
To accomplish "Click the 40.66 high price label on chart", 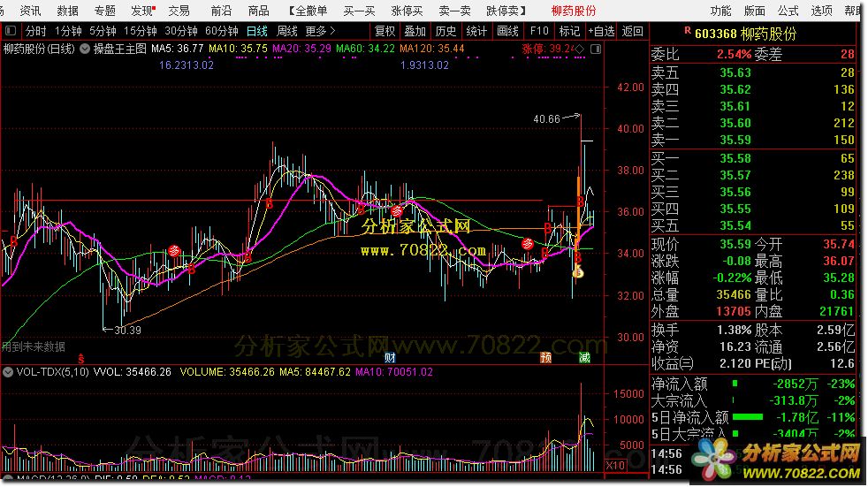I will [546, 118].
